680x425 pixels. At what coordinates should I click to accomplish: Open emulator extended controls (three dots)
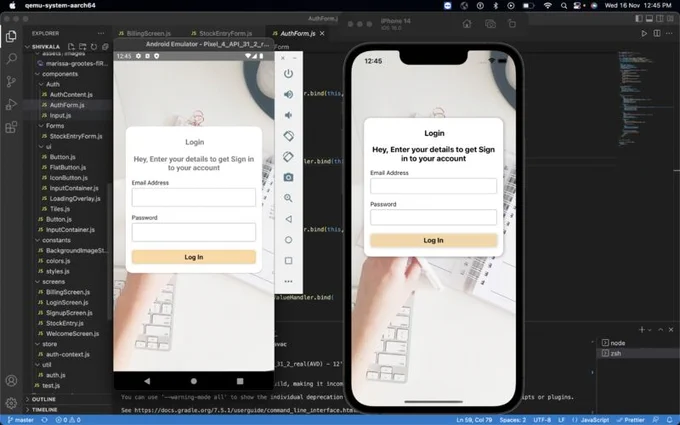pos(288,281)
